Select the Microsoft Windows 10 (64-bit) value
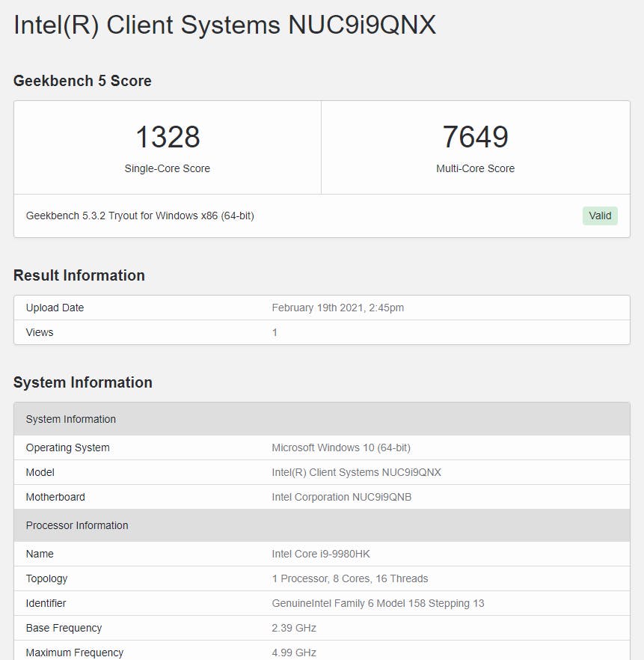 point(341,447)
